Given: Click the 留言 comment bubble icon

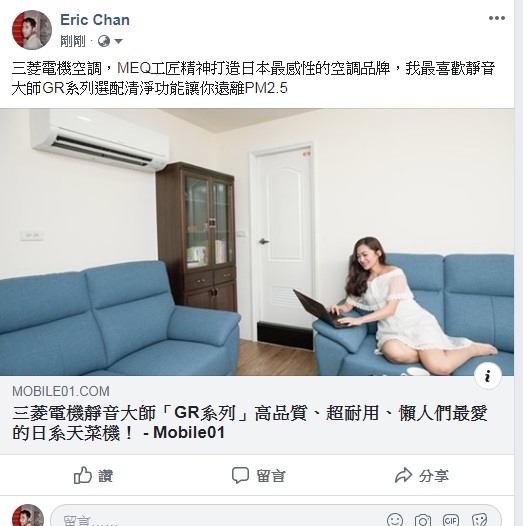Looking at the screenshot, I should click(240, 475).
